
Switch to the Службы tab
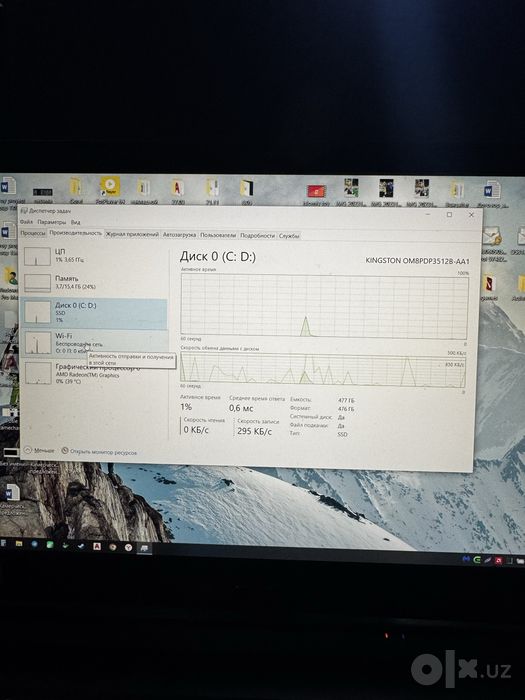coord(289,236)
